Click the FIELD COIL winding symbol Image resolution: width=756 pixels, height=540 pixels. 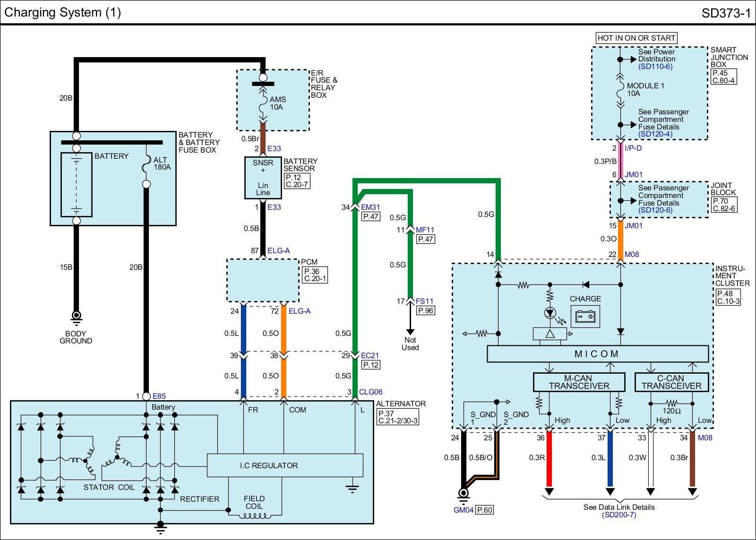[x=254, y=515]
